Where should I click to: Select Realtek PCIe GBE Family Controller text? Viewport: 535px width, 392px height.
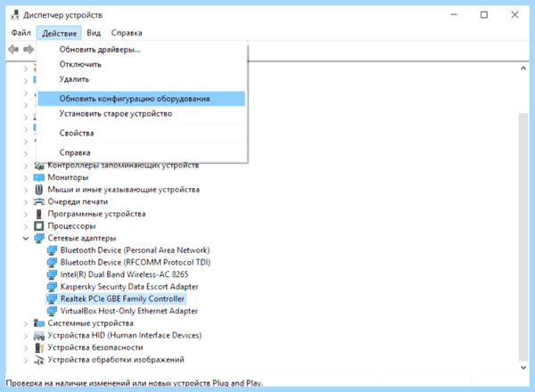[x=122, y=298]
